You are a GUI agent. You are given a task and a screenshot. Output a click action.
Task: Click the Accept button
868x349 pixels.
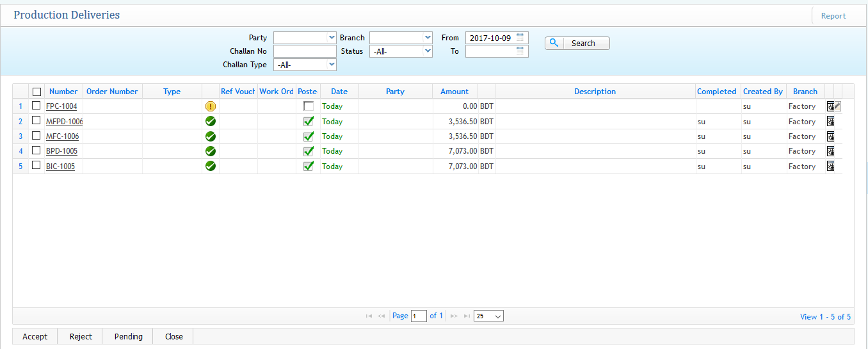(35, 336)
